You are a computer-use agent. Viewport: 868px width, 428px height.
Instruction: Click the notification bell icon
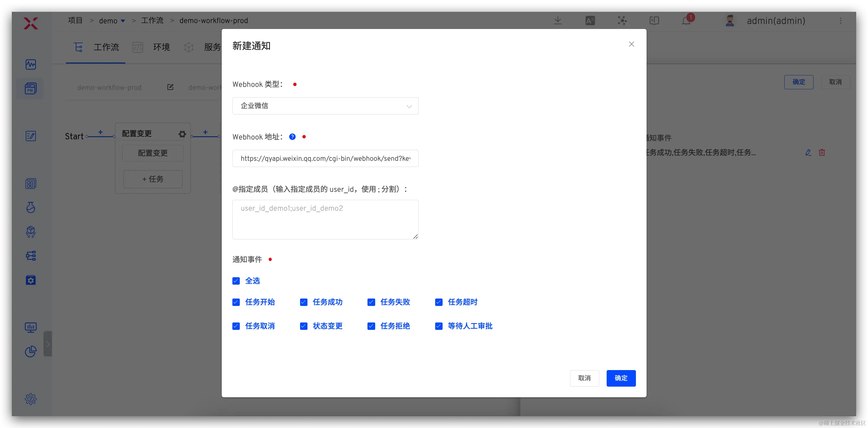point(686,21)
